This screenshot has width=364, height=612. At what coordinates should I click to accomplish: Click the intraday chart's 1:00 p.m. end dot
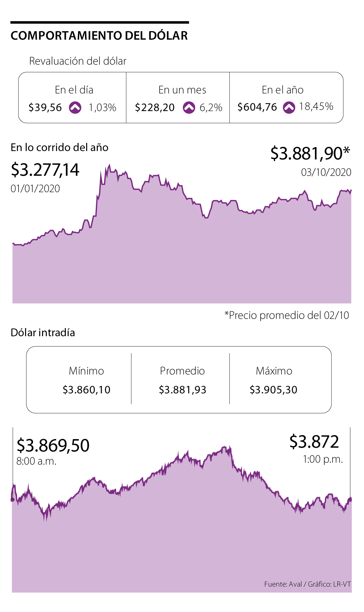pos(350,499)
